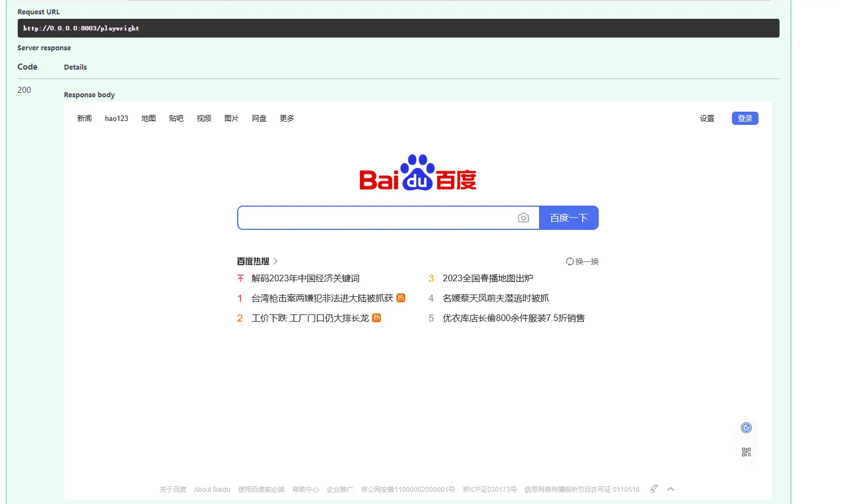
Task: Click the Server response heading
Action: (x=44, y=48)
